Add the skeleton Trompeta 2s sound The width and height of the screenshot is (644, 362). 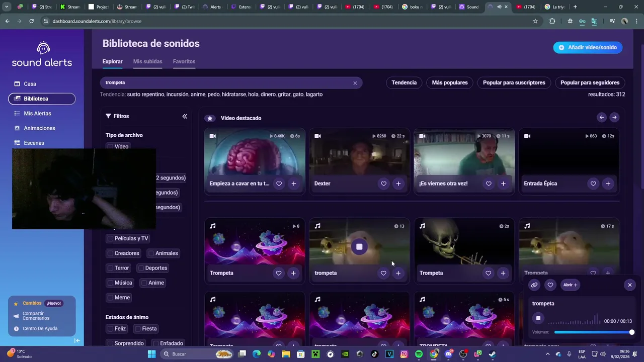click(x=503, y=273)
